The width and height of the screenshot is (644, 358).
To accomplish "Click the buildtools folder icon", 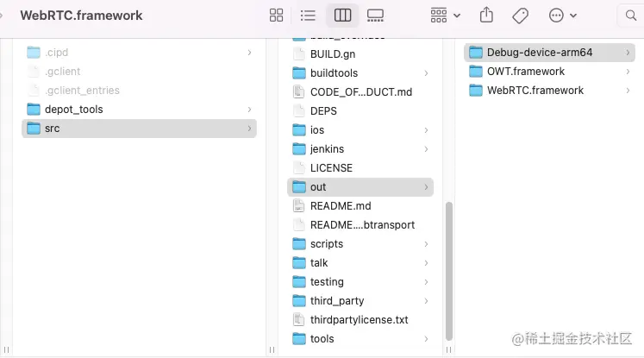I will point(299,73).
